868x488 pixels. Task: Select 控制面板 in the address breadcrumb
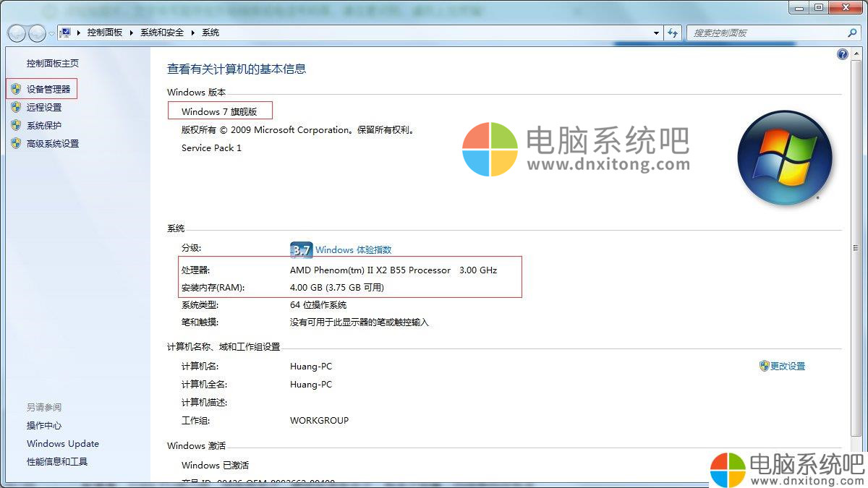point(105,33)
